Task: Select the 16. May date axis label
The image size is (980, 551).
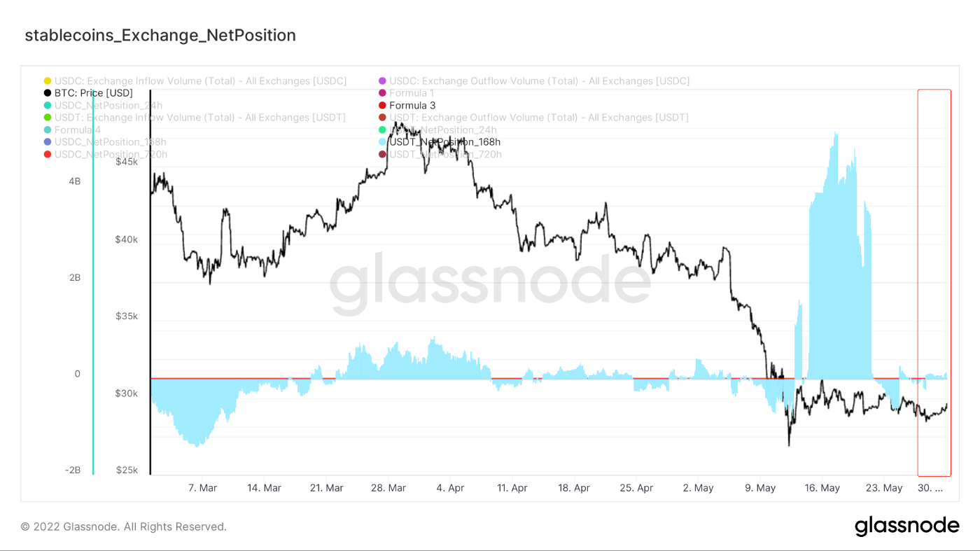Action: point(822,488)
